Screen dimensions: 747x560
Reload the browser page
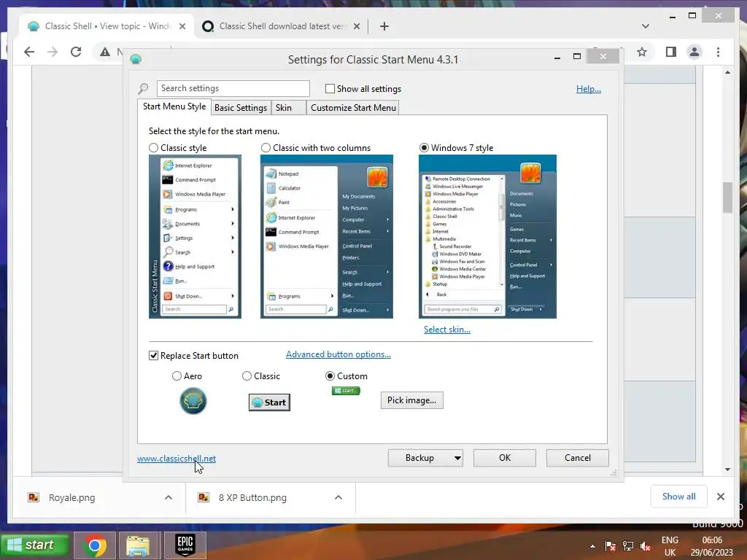click(76, 52)
